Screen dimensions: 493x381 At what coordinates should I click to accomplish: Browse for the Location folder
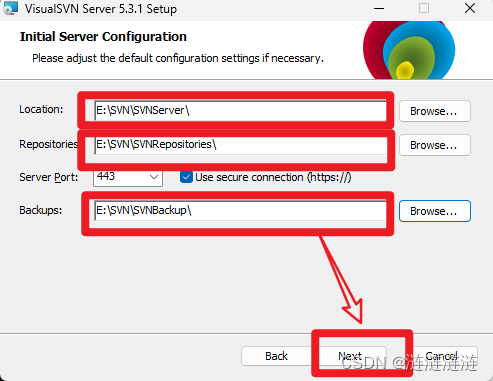click(x=435, y=111)
